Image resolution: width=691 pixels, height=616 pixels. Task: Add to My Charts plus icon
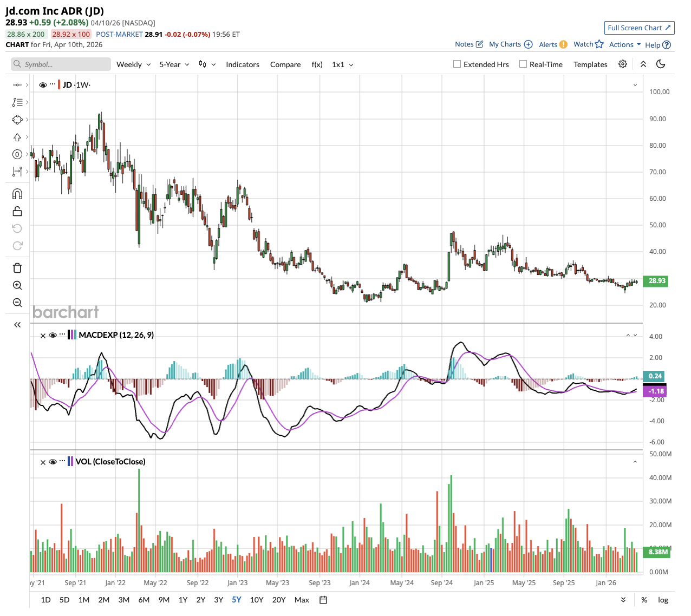[x=529, y=44]
